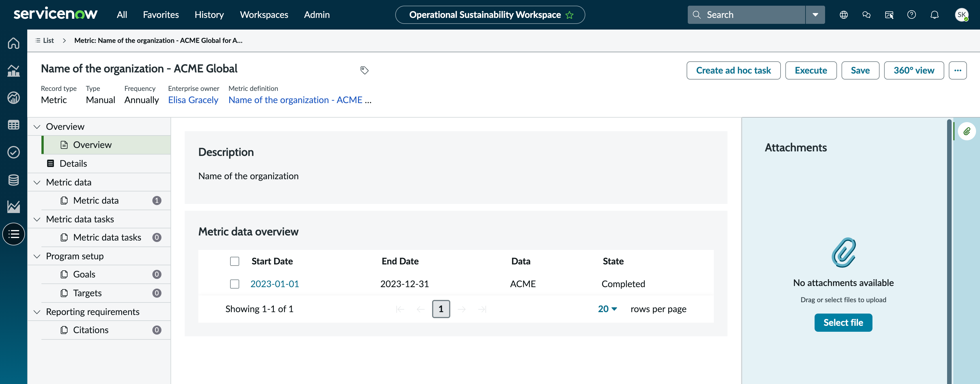
Task: Open the more actions ellipsis menu
Action: tap(958, 70)
